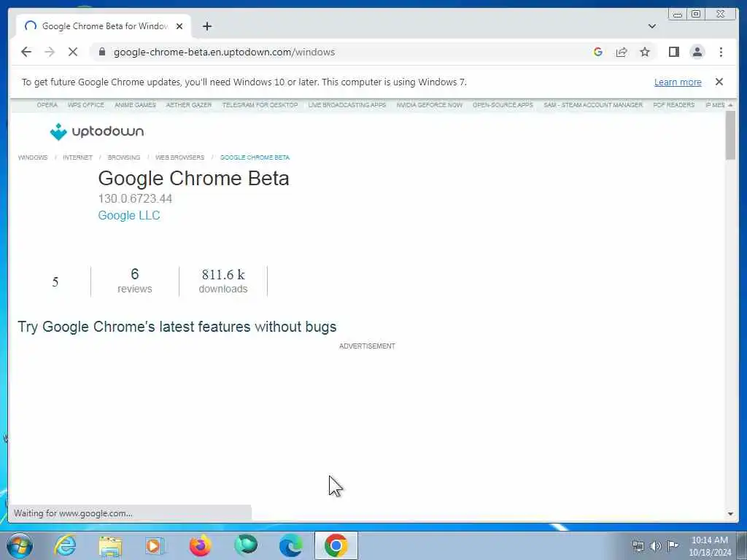Open the green round browser taskbar icon
Viewport: 747px width, 560px height.
tap(246, 545)
